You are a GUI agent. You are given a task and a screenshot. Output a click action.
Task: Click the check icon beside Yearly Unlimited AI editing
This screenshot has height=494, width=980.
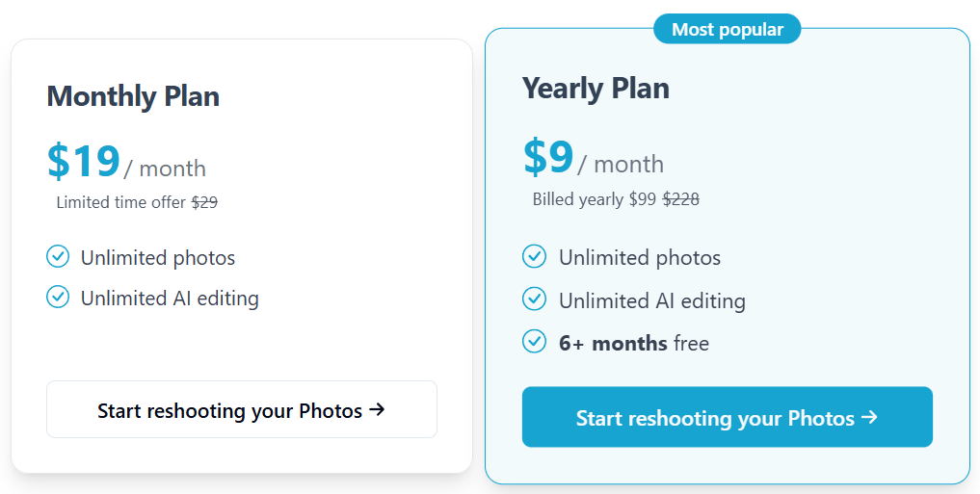click(x=534, y=299)
